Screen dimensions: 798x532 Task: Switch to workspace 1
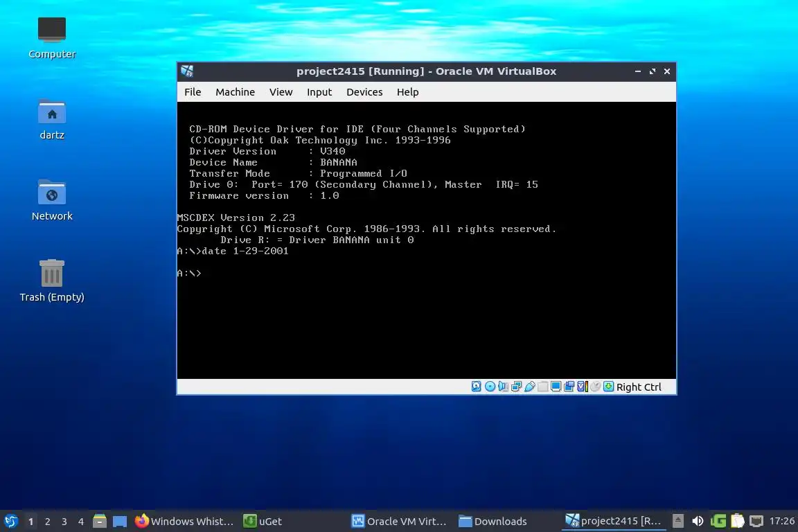[x=31, y=522]
